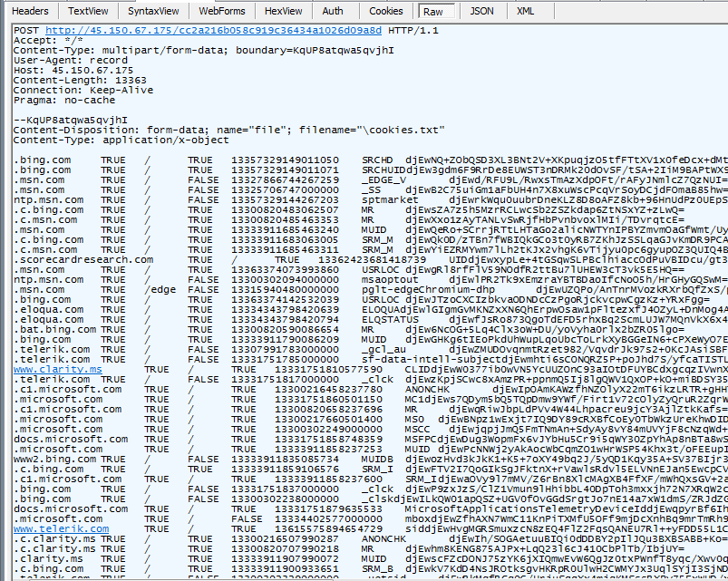Click the Connection: Keep-Alive line

click(x=83, y=91)
